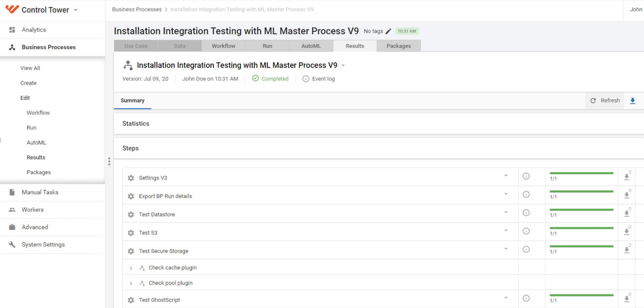Viewport: 644px width, 308px height.
Task: Open info for Test Datastore step
Action: [526, 213]
